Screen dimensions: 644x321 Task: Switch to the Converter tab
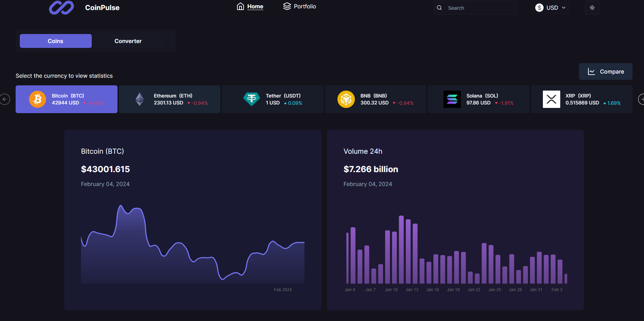128,41
